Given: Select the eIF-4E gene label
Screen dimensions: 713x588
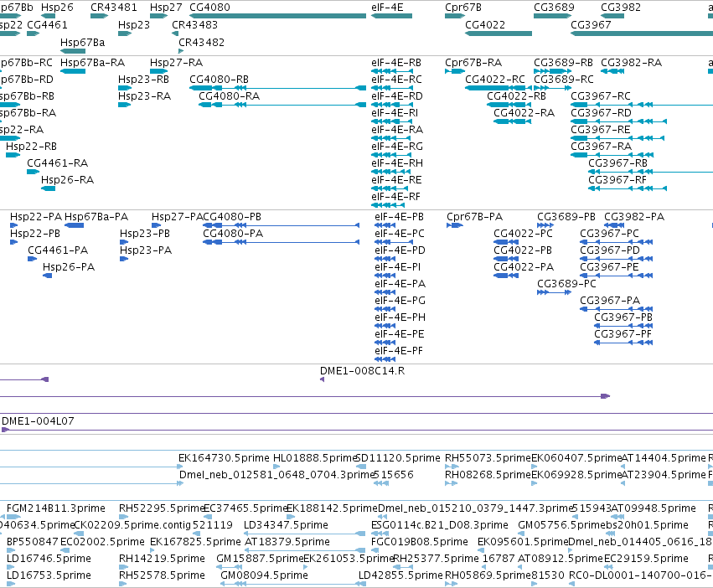Looking at the screenshot, I should coord(387,8).
